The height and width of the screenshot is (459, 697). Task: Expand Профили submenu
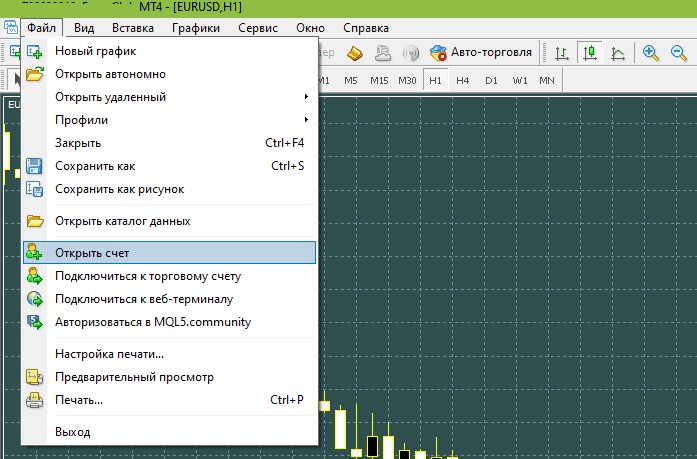(169, 120)
